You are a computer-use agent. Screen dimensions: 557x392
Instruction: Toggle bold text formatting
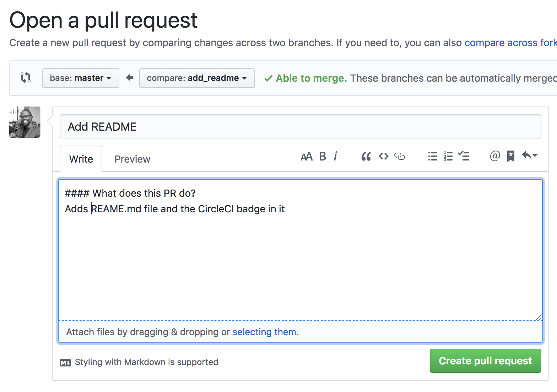323,157
